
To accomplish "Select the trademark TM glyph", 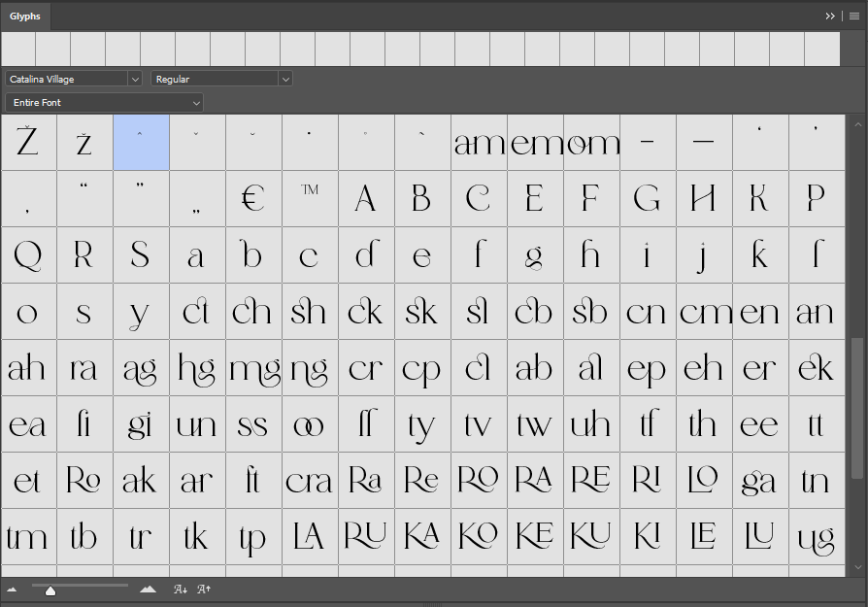I will [310, 199].
